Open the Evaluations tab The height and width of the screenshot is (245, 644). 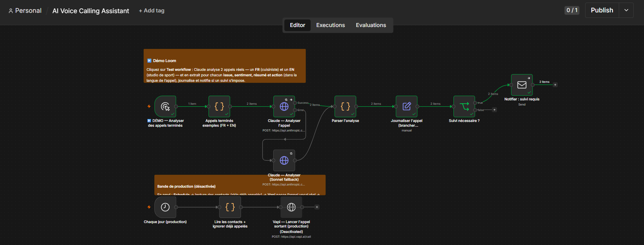click(x=371, y=25)
